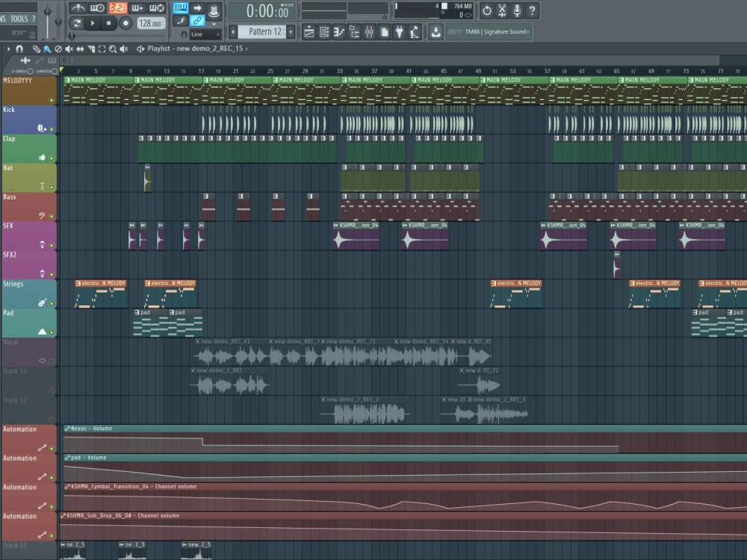Select the paint brush tool
The width and height of the screenshot is (747, 560).
(47, 49)
